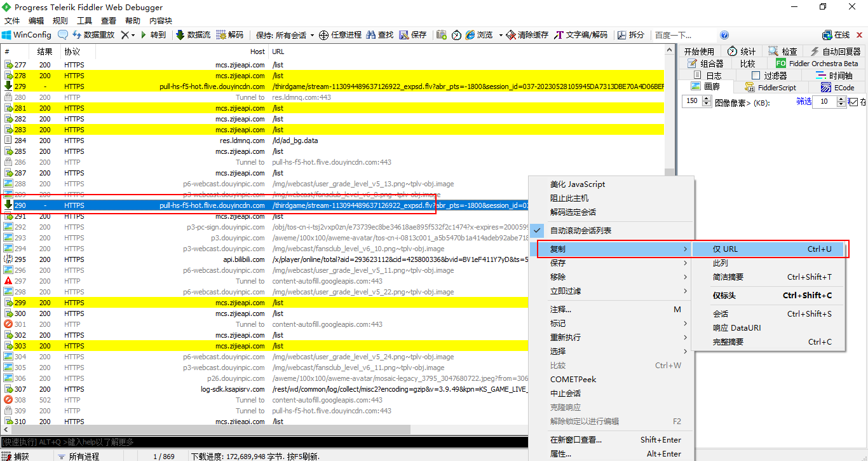Click the 保存 save toolbar button

[413, 35]
